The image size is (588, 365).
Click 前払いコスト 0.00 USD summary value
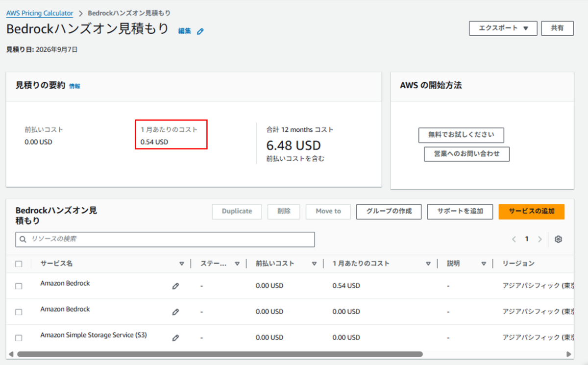[38, 142]
